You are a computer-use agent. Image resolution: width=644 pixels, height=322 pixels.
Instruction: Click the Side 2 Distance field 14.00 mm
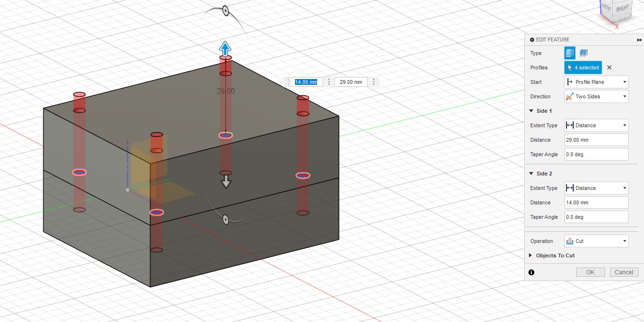[x=596, y=202]
